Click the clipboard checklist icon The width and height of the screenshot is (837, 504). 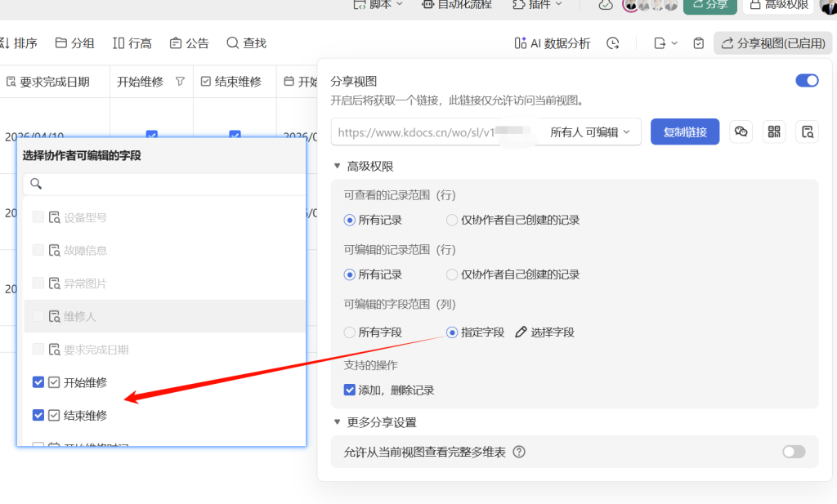tap(698, 43)
